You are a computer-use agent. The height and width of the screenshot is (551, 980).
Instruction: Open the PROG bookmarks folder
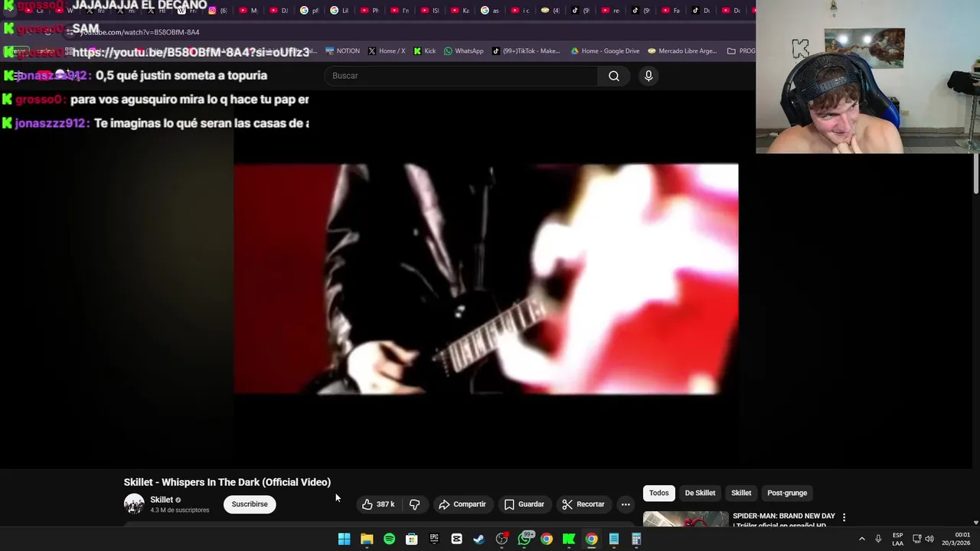tap(741, 51)
